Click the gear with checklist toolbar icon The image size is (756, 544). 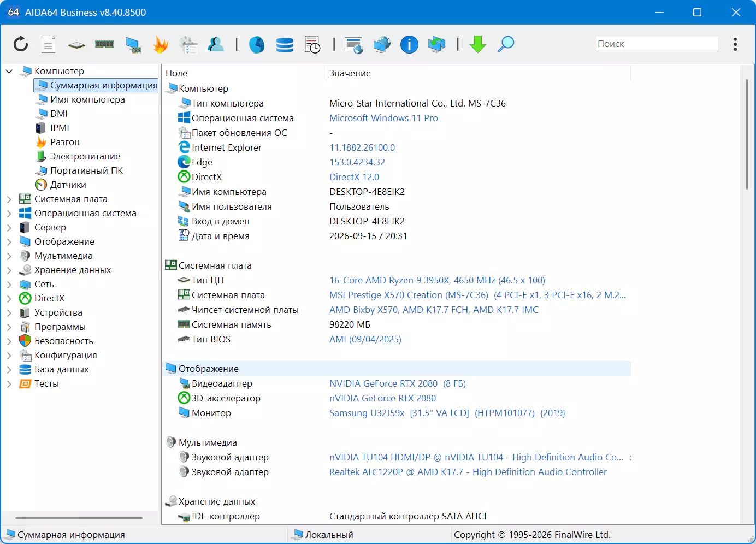point(188,45)
